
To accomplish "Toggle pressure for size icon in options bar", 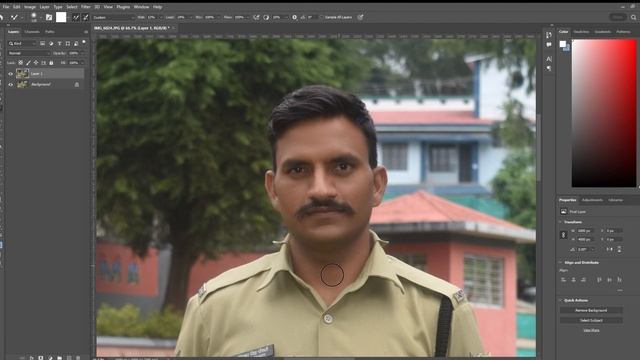I will [x=360, y=17].
